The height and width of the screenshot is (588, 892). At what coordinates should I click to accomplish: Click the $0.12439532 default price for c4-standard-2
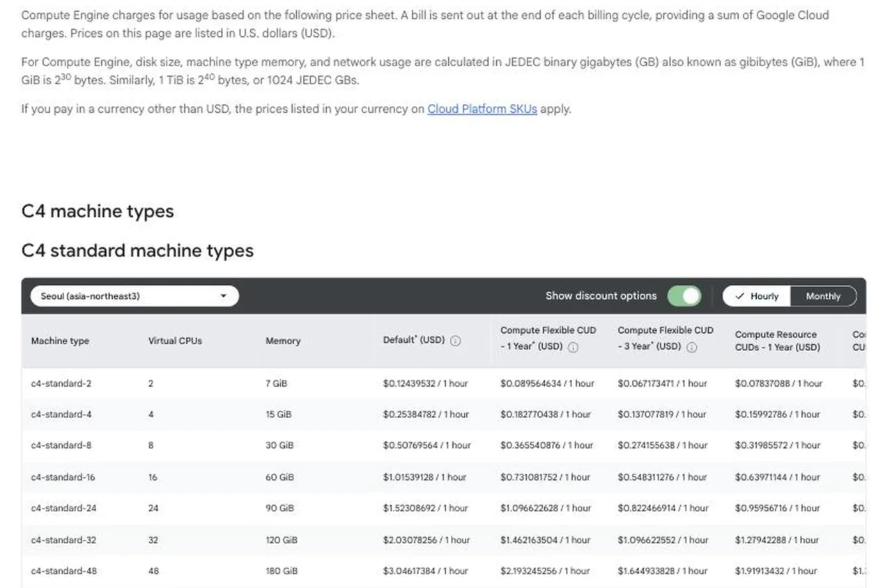coord(425,383)
